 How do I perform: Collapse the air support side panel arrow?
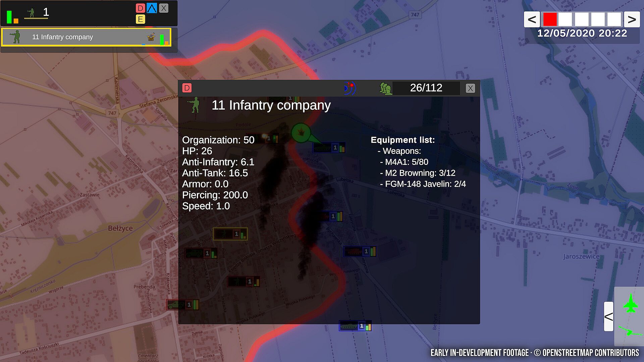(x=608, y=316)
